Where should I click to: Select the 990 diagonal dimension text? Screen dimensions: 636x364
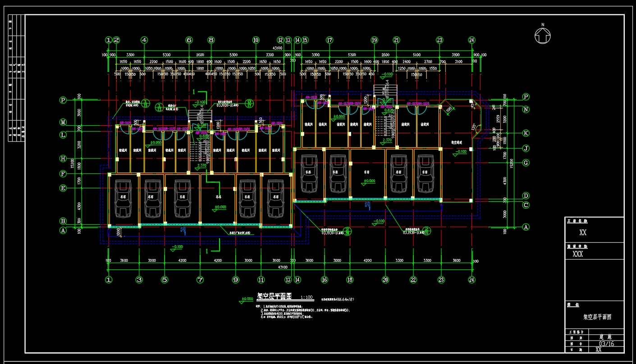[x=449, y=109]
